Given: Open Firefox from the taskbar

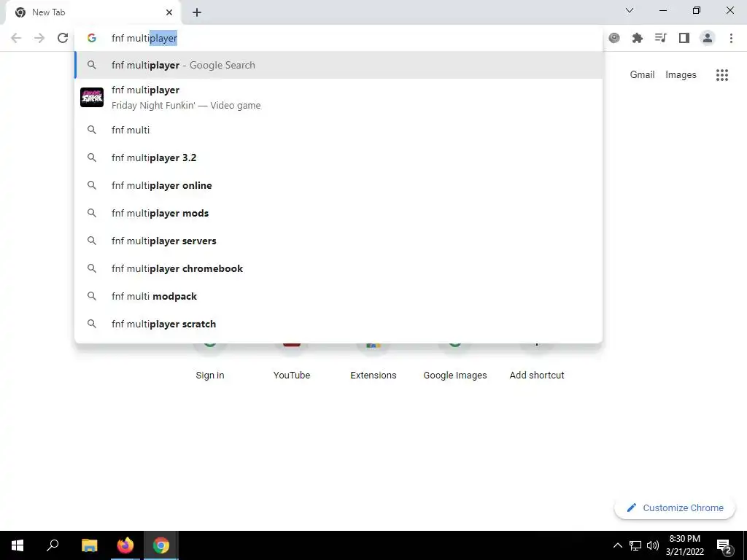Looking at the screenshot, I should pos(125,545).
